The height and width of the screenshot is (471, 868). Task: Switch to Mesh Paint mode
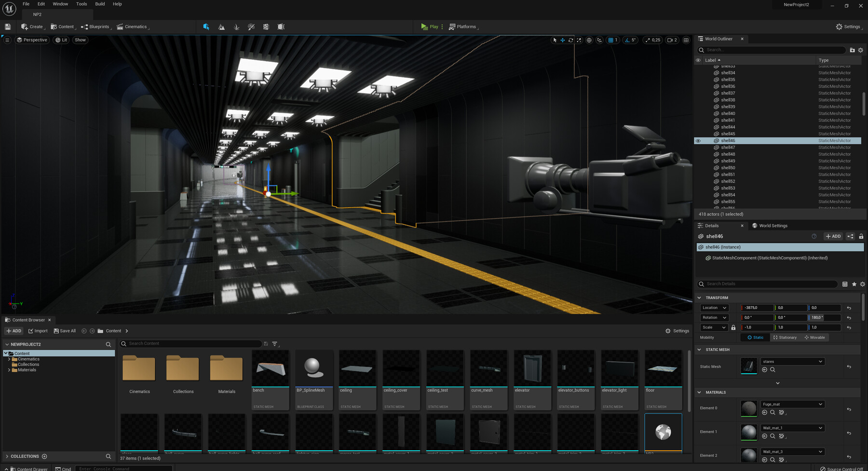[x=251, y=27]
